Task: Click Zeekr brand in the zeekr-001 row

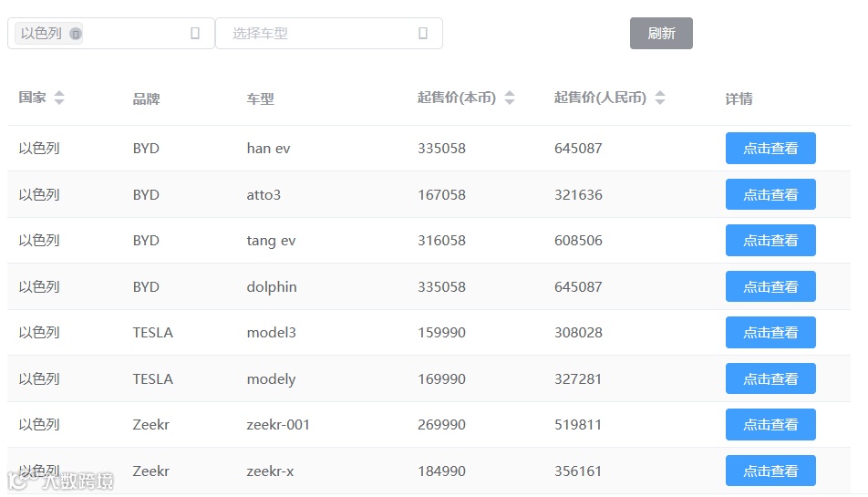Action: point(151,424)
